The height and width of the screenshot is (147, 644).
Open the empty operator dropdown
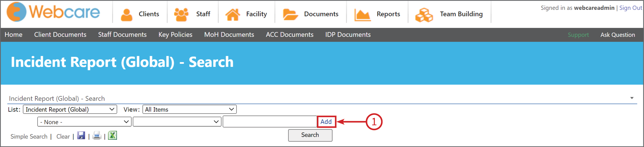pyautogui.click(x=177, y=122)
